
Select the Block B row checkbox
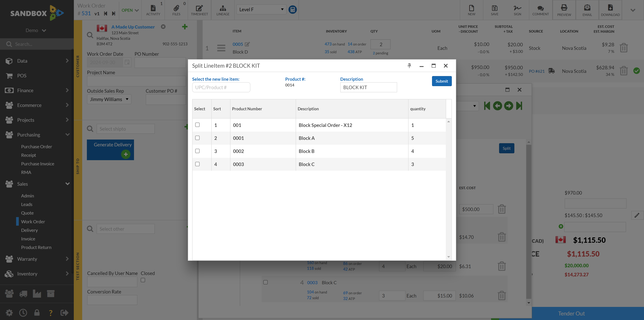click(197, 151)
